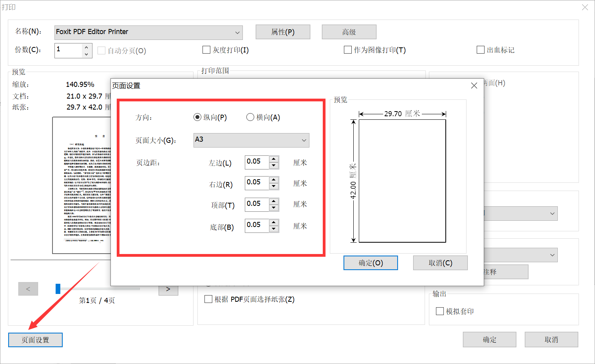
Task: Decrease the 顶部(T) top margin with down arrow
Action: 274,208
